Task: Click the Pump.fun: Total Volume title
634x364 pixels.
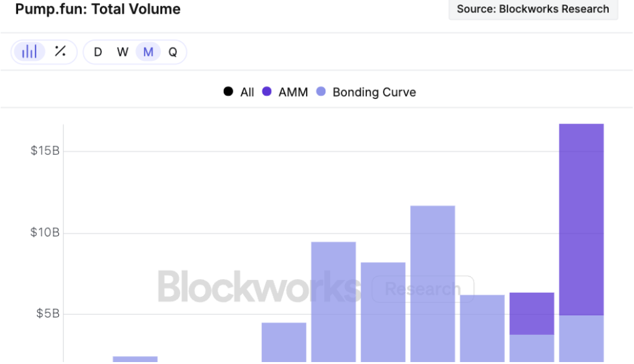Action: 98,9
